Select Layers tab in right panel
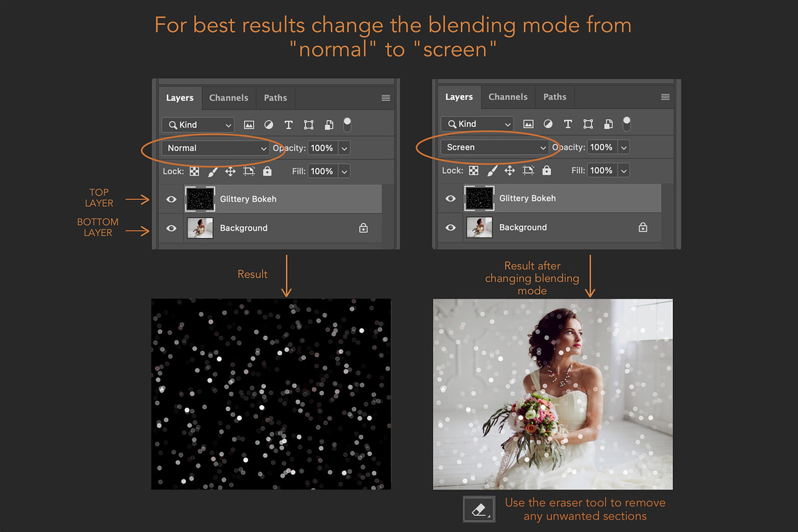This screenshot has width=798, height=532. (x=459, y=97)
